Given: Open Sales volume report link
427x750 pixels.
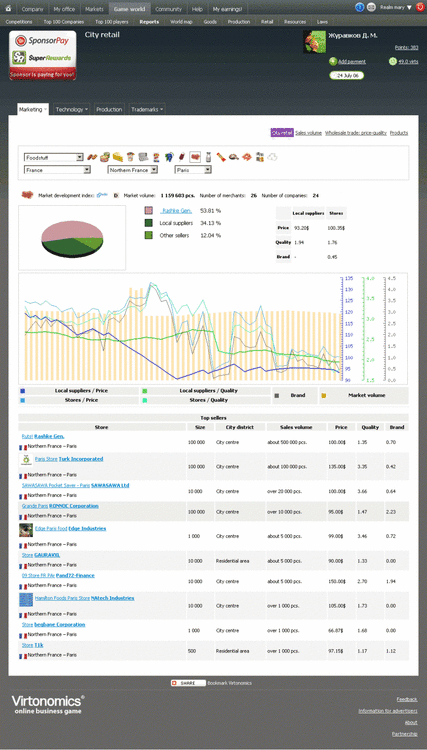Looking at the screenshot, I should (x=308, y=133).
